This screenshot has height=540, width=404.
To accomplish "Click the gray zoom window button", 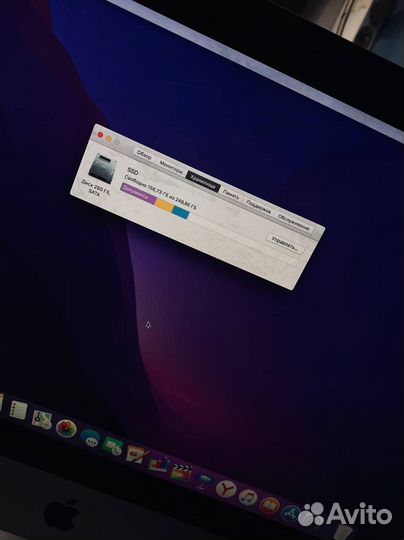I will click(x=117, y=142).
